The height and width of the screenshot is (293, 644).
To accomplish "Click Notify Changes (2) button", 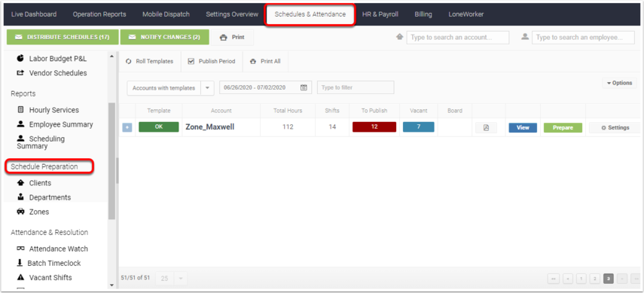I will click(165, 37).
